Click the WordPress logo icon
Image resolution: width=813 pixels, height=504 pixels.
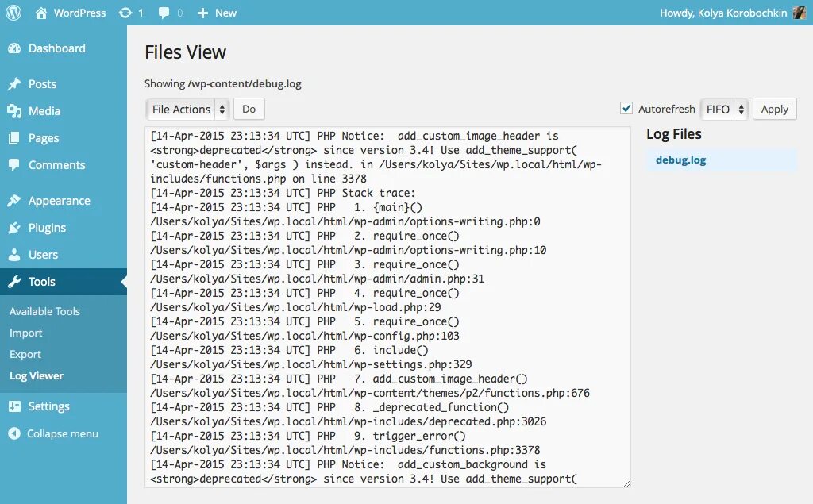pos(13,13)
